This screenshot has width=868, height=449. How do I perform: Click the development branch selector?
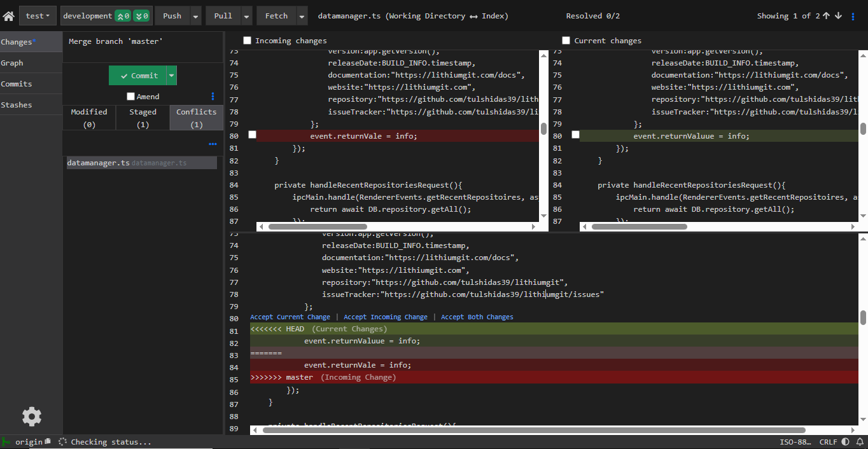pyautogui.click(x=87, y=16)
